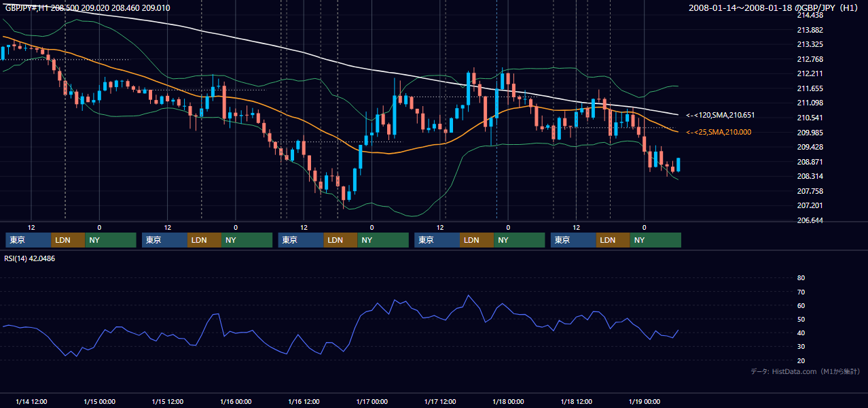Click the RSI 70 level label
Viewport: 868px width, 408px height.
tap(801, 292)
